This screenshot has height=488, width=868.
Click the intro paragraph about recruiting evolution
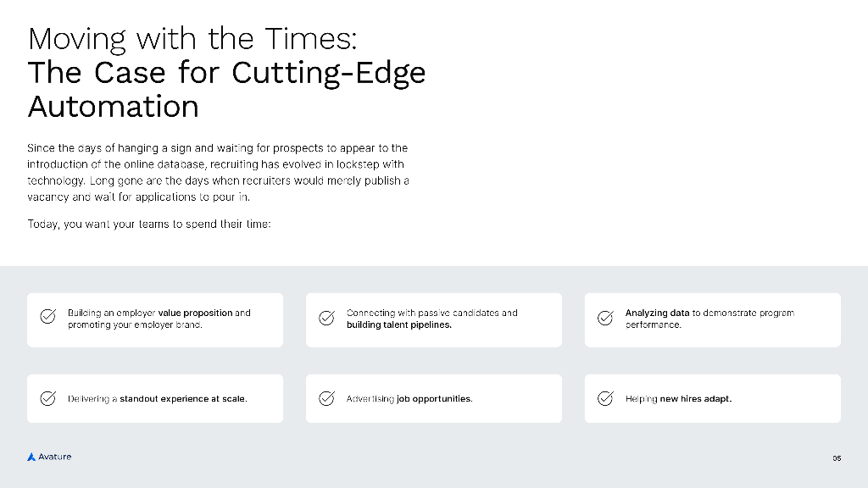point(218,172)
